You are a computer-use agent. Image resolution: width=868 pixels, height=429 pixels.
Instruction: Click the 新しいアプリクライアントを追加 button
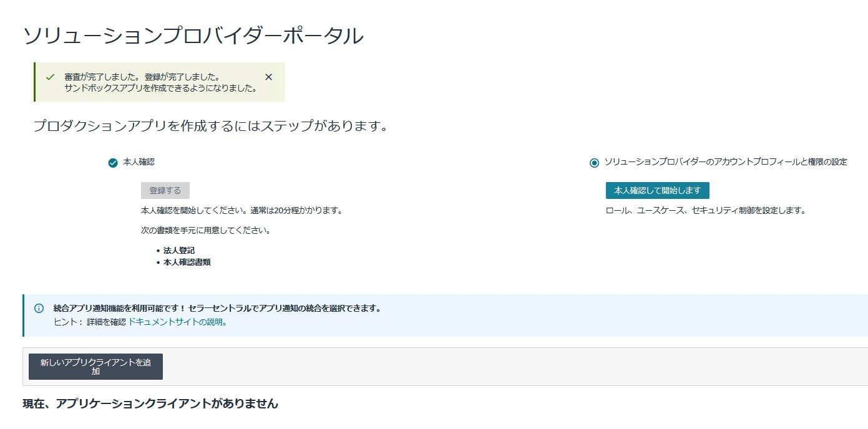95,367
